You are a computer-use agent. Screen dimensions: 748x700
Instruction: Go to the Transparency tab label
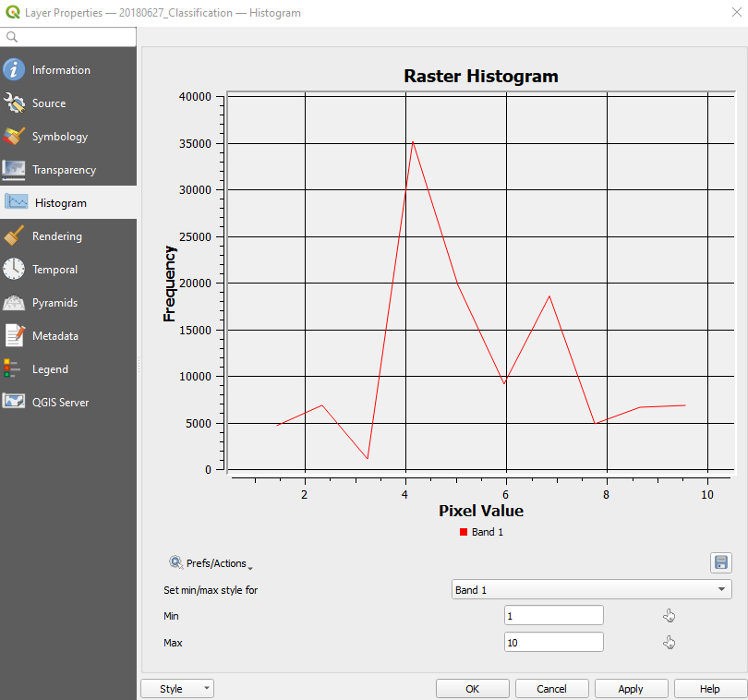[x=64, y=170]
